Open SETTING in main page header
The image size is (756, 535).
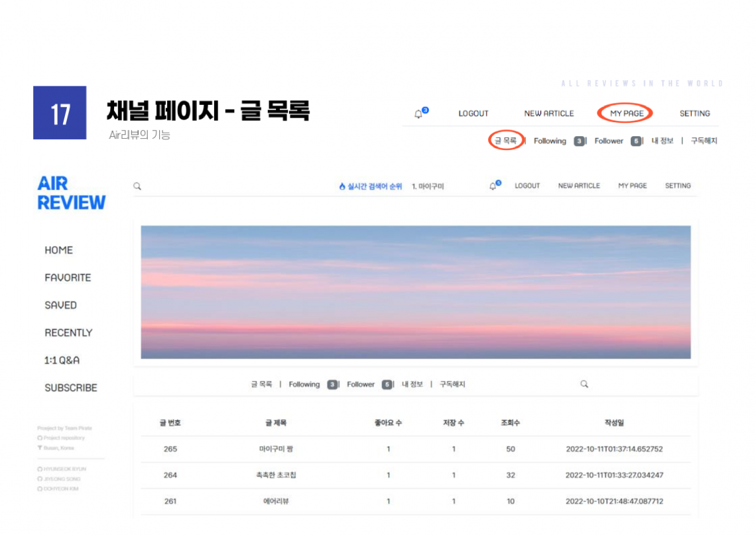677,186
